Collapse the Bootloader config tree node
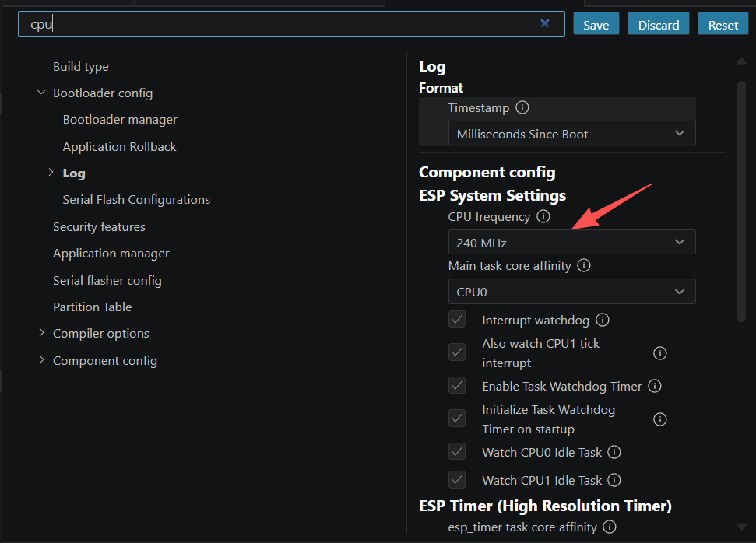The width and height of the screenshot is (756, 543). click(41, 92)
